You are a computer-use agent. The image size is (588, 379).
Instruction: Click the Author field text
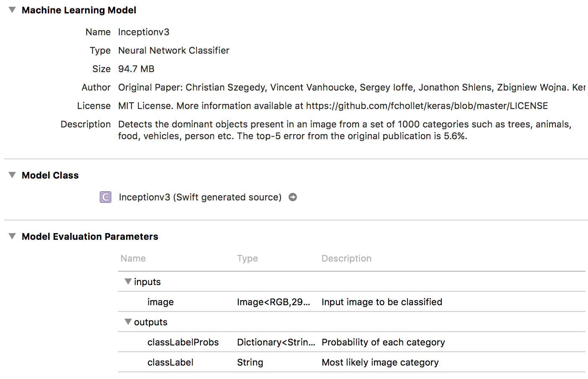(351, 87)
